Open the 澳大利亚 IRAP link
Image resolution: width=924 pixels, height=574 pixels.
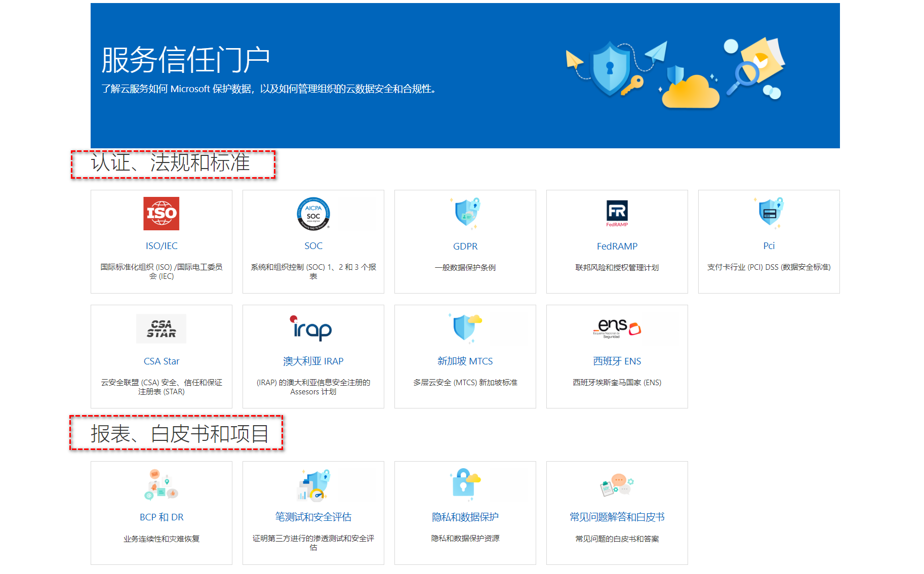313,361
